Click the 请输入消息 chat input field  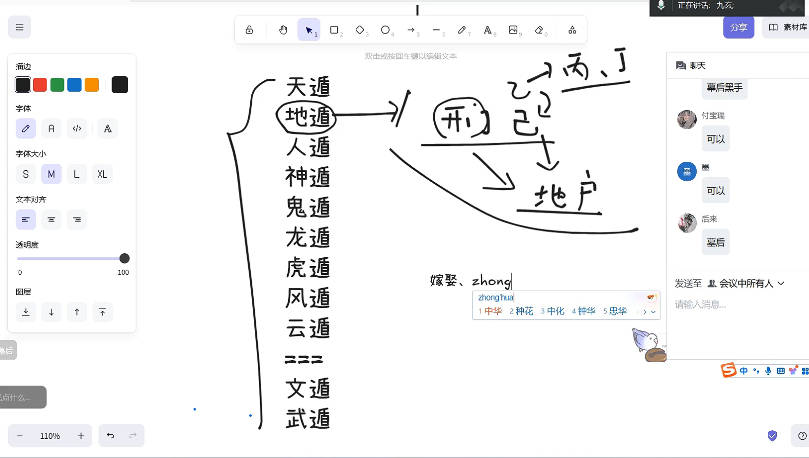(735, 304)
